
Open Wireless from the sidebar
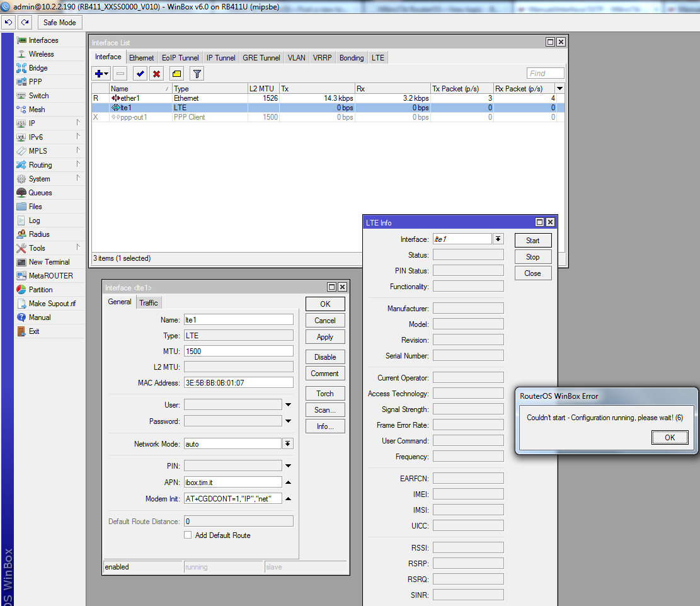[x=41, y=54]
